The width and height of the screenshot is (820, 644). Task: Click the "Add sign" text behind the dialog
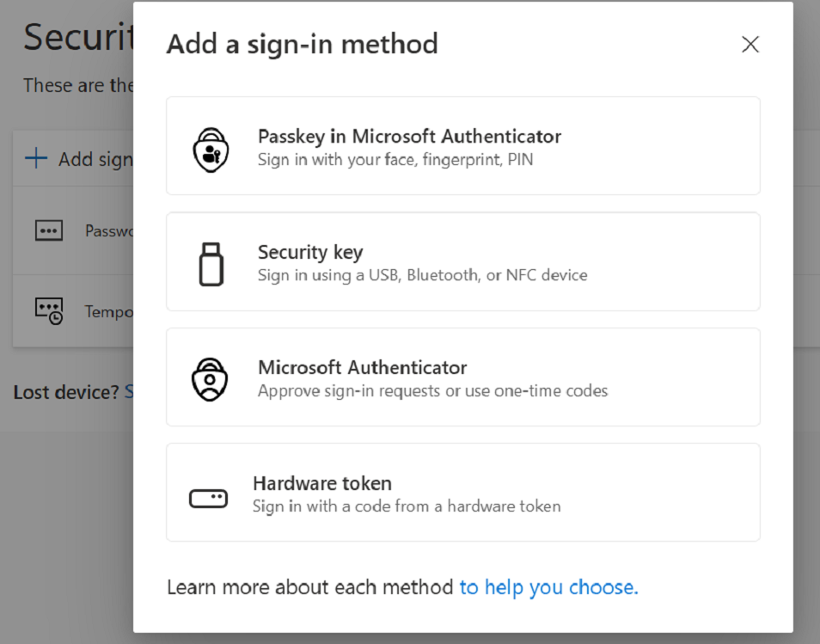click(x=95, y=159)
